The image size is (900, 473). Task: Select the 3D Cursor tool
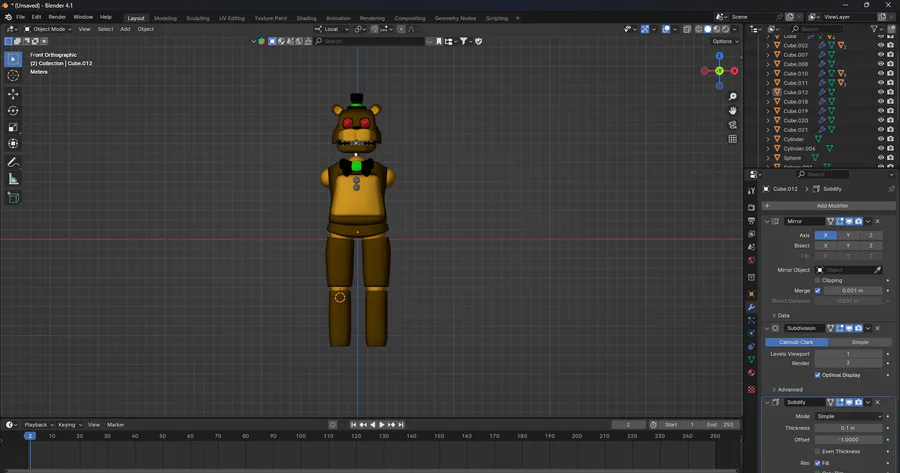(13, 76)
